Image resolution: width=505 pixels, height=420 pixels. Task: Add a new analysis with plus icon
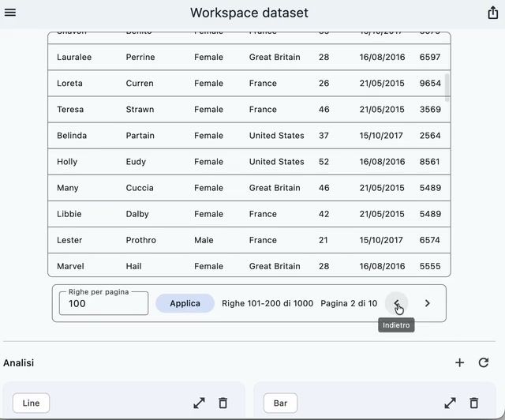point(459,362)
